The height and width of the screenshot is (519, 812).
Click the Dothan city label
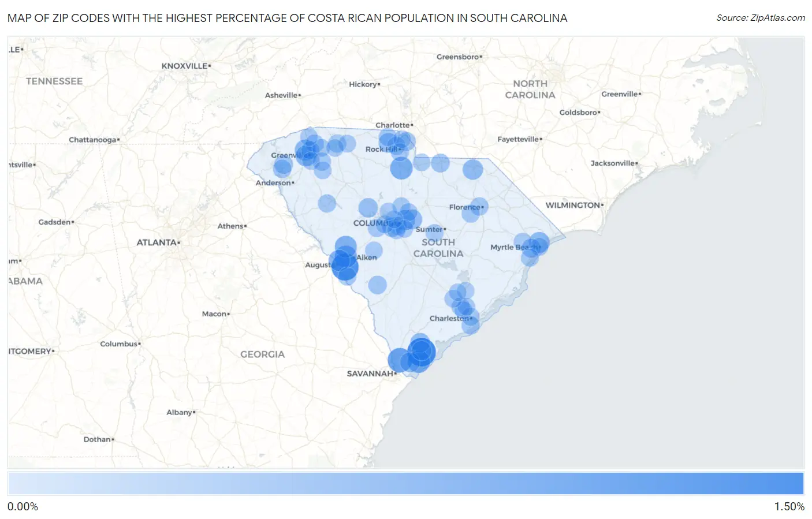tap(99, 439)
